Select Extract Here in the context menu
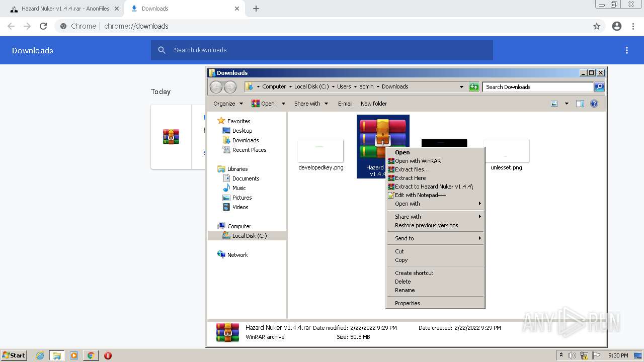Image resolution: width=644 pixels, height=362 pixels. tap(435, 178)
